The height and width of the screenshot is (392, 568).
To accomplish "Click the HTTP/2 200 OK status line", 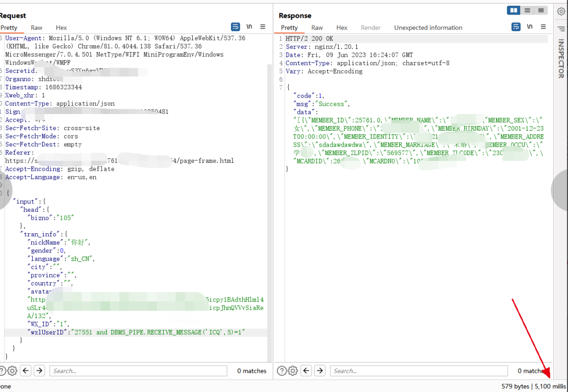I will tap(310, 39).
